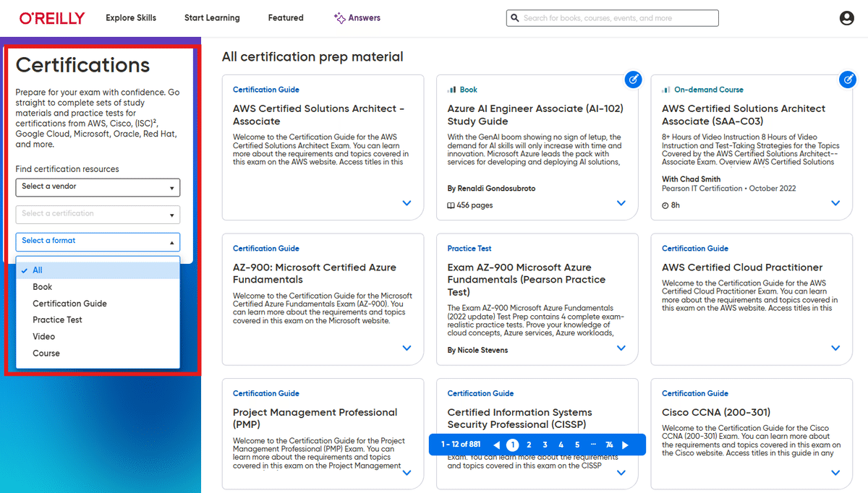
Task: Go to the next page with the arrow button
Action: (x=625, y=445)
